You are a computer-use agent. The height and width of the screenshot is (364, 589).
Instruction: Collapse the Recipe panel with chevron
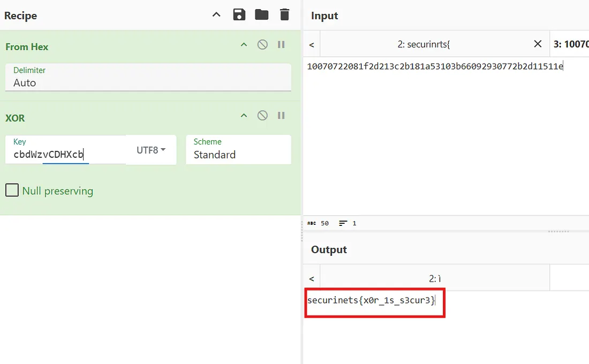216,15
